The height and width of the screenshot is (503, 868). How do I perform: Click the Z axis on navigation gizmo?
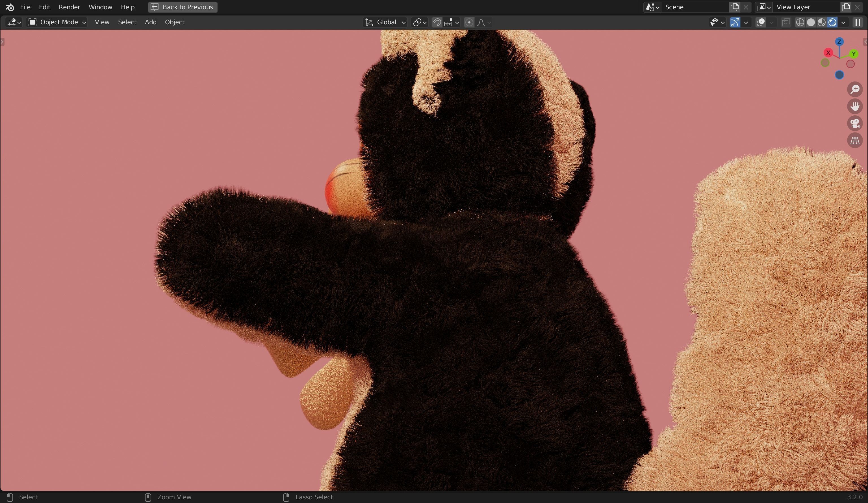pos(839,42)
